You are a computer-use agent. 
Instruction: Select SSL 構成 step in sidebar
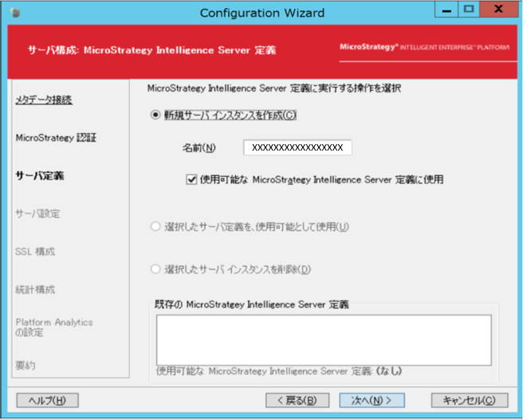click(35, 252)
